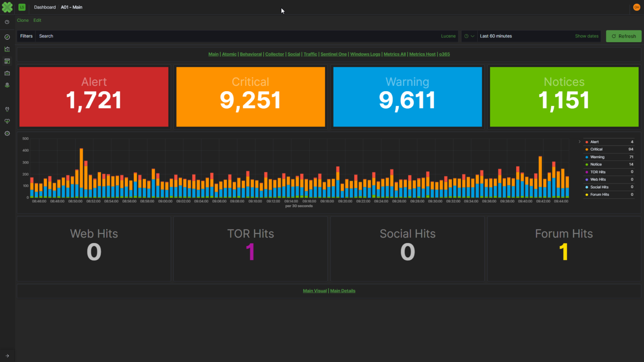Open Canvas icon in sidebar
Screen dimensions: 644x362
(7, 73)
